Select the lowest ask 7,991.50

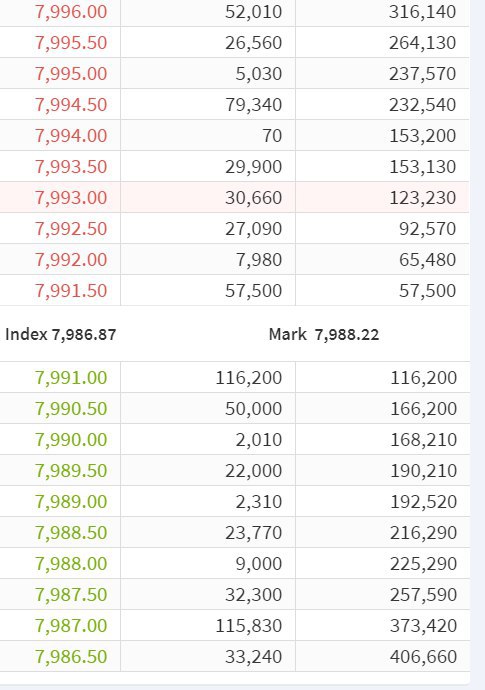pos(71,290)
